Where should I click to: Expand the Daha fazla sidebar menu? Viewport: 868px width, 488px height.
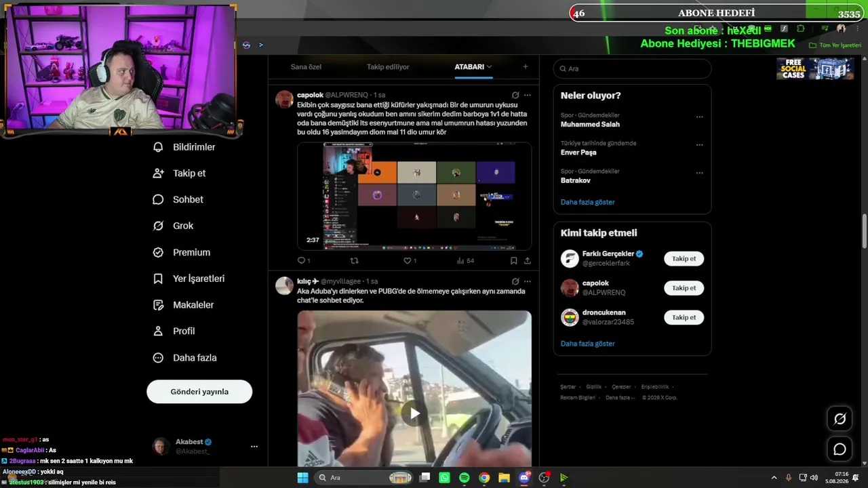(x=184, y=358)
